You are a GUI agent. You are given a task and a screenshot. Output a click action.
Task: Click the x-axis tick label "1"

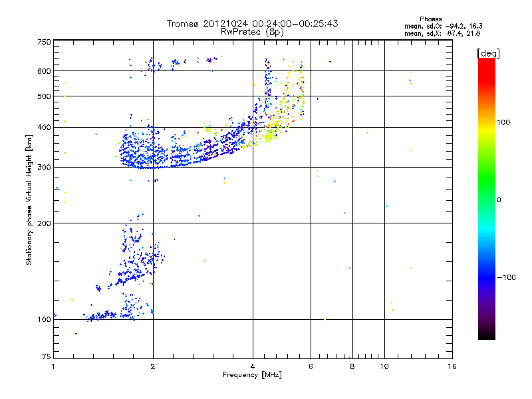[x=54, y=367]
